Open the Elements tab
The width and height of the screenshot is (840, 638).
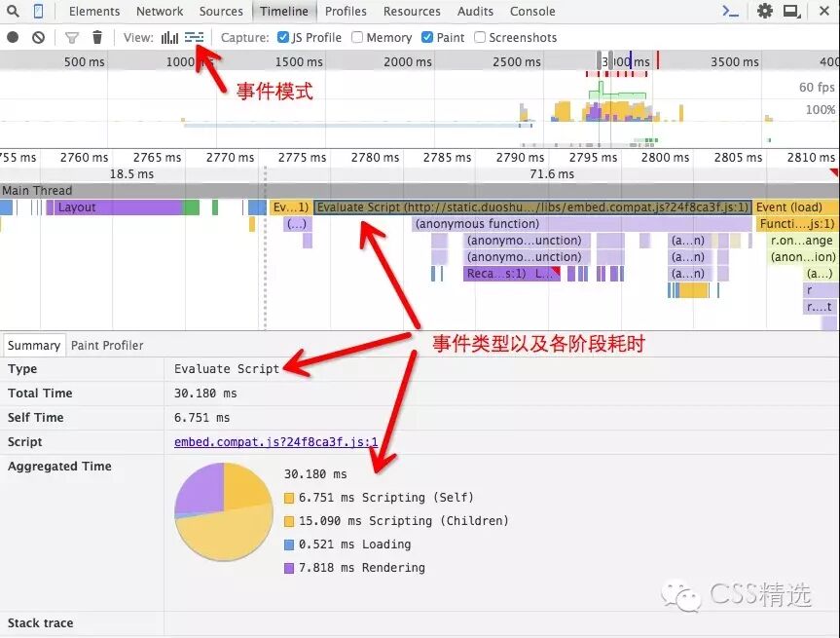(94, 12)
